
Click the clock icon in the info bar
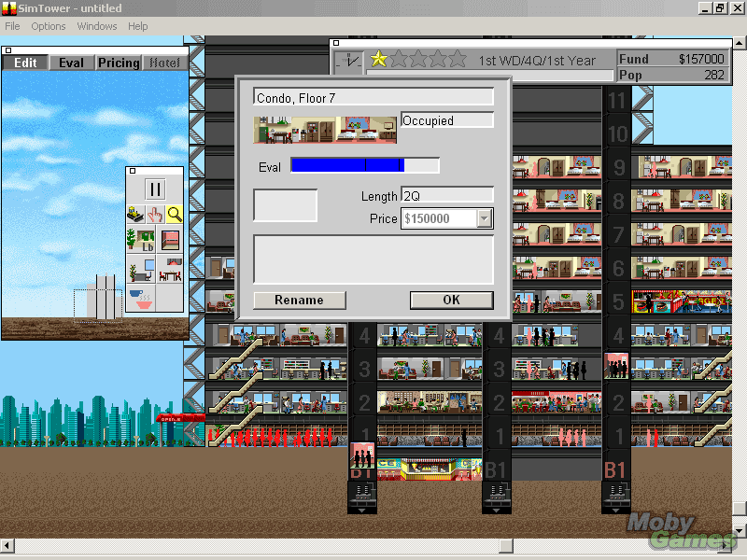point(349,62)
